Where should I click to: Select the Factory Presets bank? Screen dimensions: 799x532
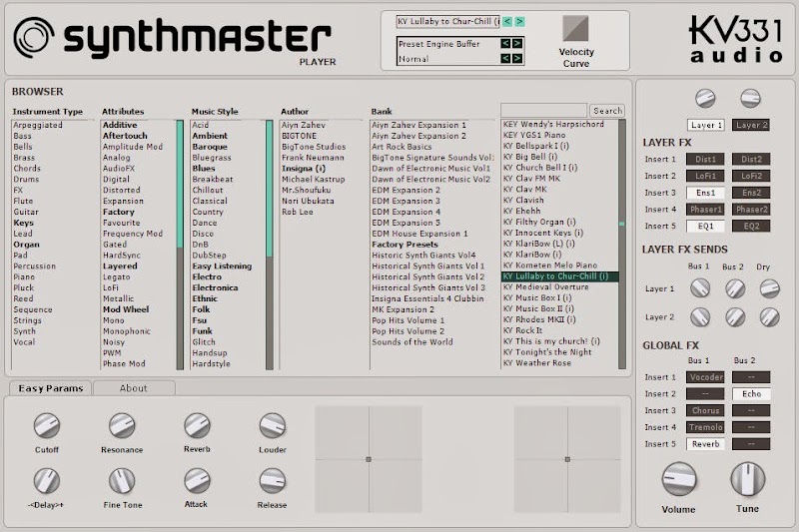404,245
